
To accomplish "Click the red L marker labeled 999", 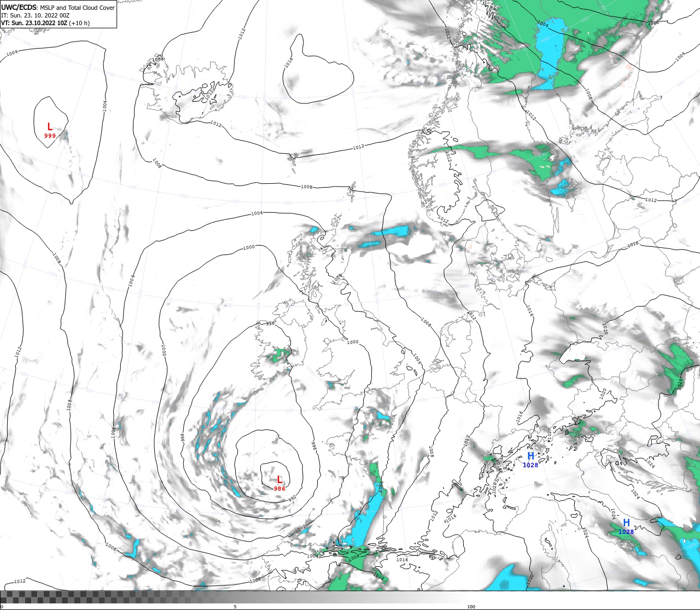I will coord(50,130).
